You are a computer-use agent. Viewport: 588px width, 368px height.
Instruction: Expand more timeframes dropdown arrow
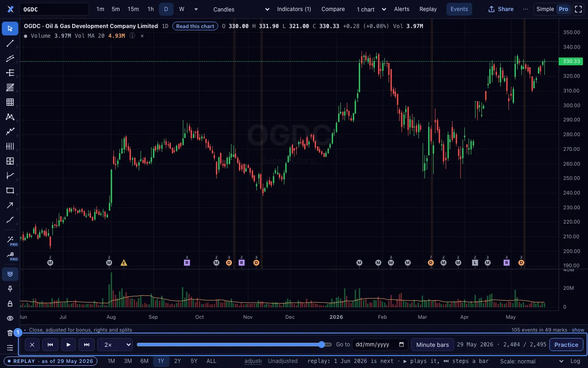click(x=196, y=9)
